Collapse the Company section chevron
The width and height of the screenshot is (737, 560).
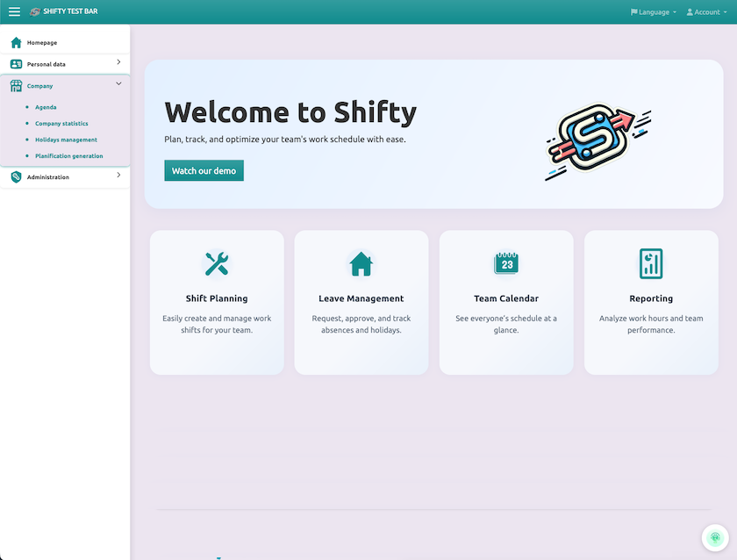118,84
